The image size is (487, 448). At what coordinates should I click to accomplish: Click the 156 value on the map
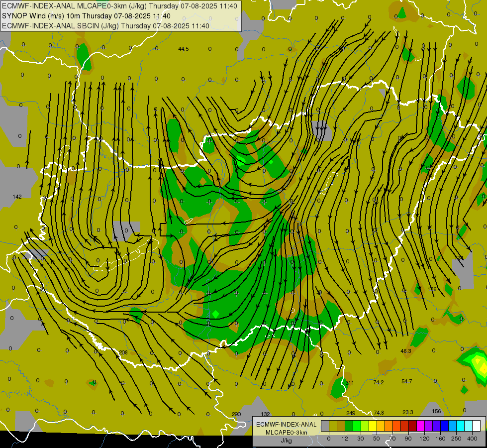coord(436,411)
